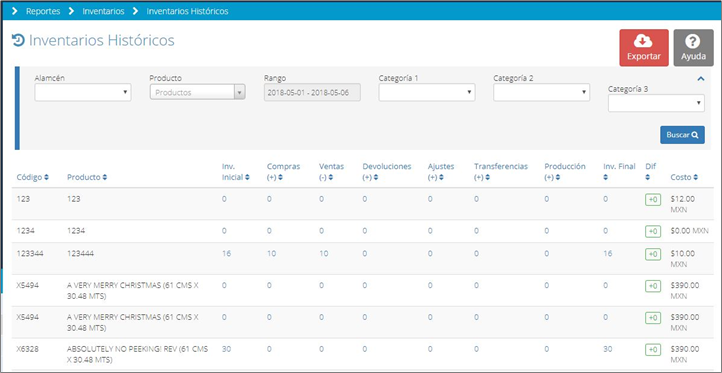Click the $12.00 MXN cost cell

(683, 204)
